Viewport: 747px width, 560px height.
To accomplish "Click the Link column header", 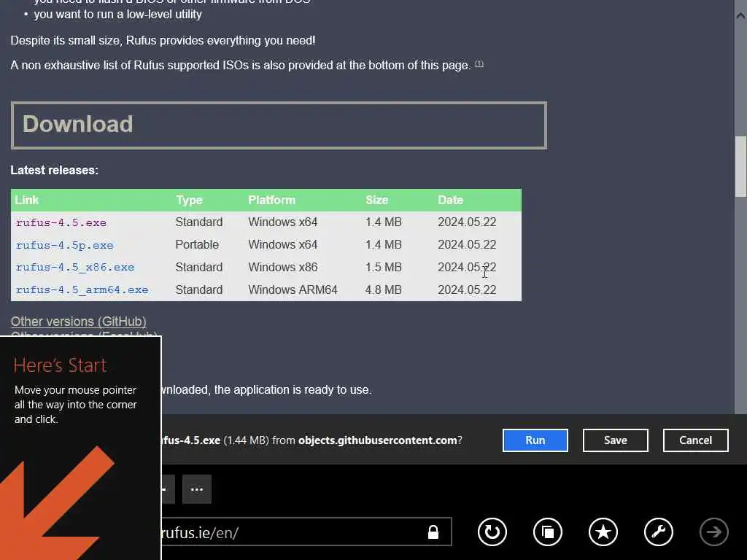I will click(x=27, y=200).
